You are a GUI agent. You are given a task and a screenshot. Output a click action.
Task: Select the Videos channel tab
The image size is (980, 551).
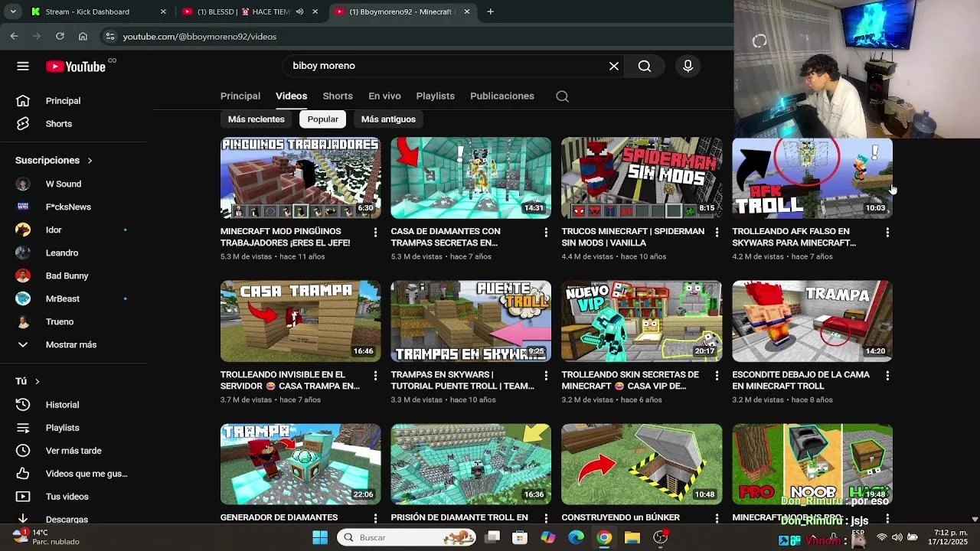(x=291, y=96)
